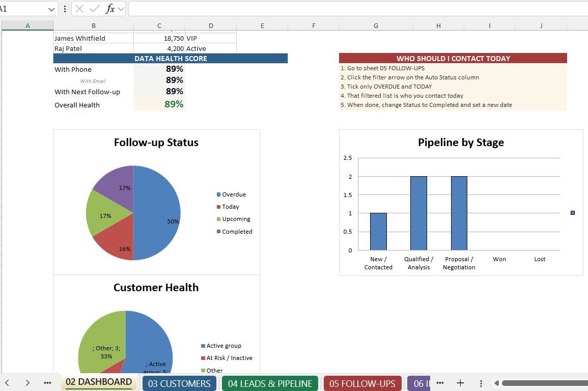Click the Won axis label
Viewport: 588px width, 391px height.
click(499, 259)
